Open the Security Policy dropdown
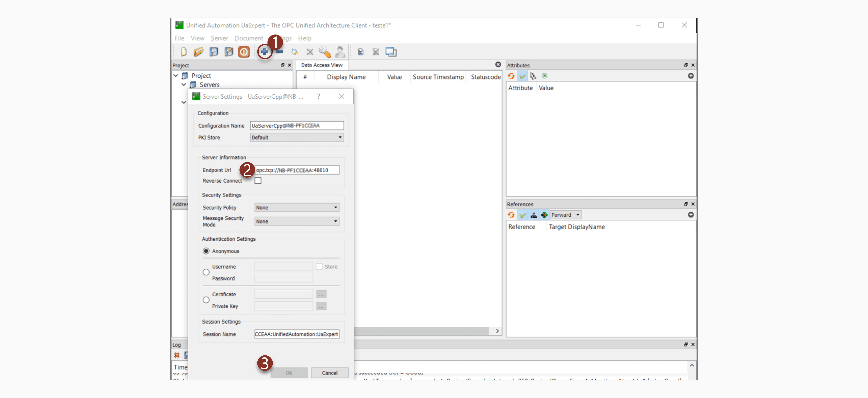868x398 pixels. click(297, 208)
